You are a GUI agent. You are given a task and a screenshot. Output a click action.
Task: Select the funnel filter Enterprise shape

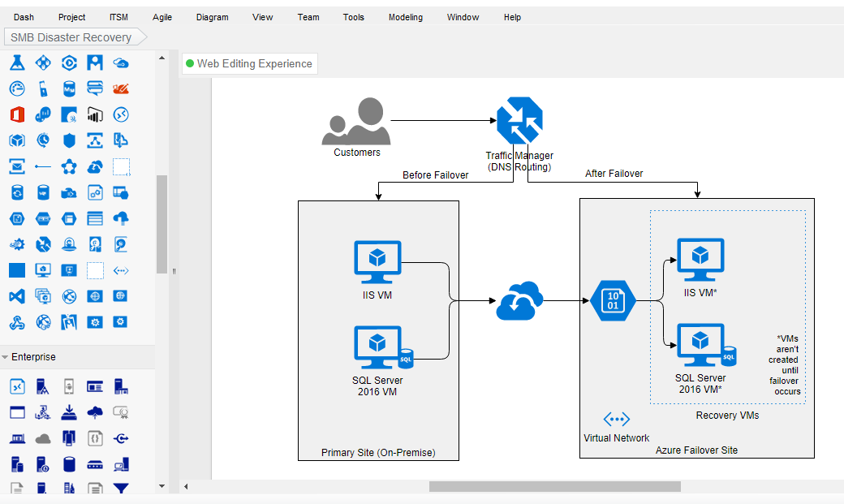tap(121, 489)
